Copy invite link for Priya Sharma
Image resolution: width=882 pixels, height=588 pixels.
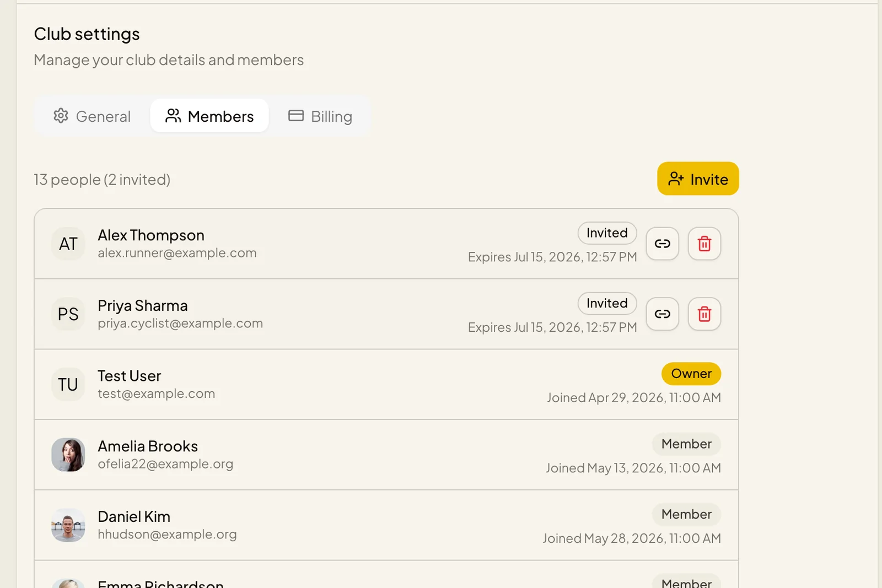tap(662, 314)
